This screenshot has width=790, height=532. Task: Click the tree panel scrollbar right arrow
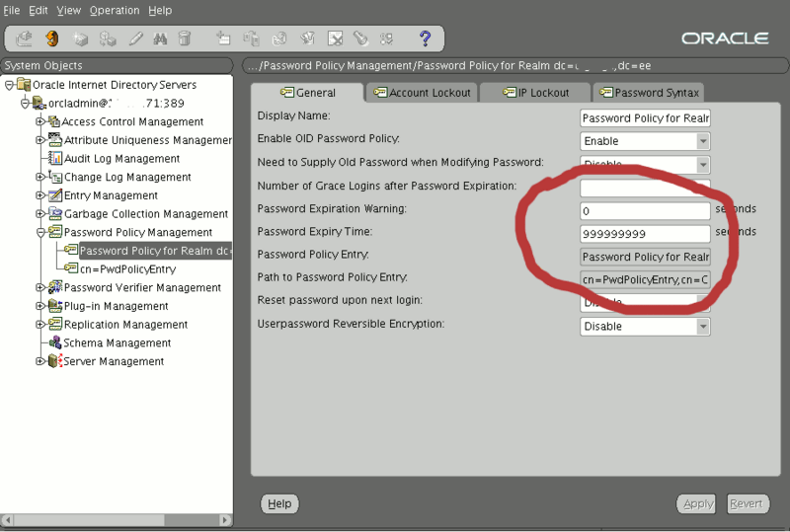click(225, 519)
